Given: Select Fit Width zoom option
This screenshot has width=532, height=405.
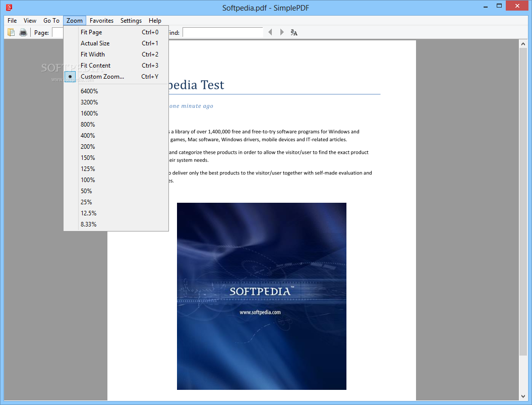Looking at the screenshot, I should tap(115, 54).
